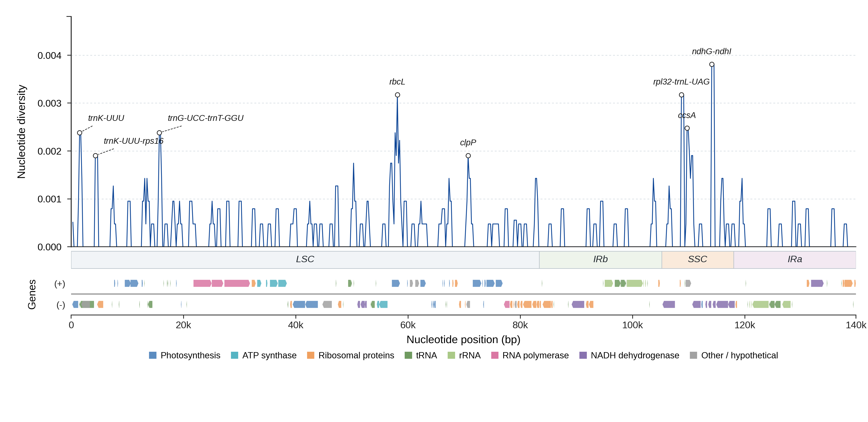868x422 pixels.
Task: Click the rbcL annotation label
Action: tap(397, 82)
